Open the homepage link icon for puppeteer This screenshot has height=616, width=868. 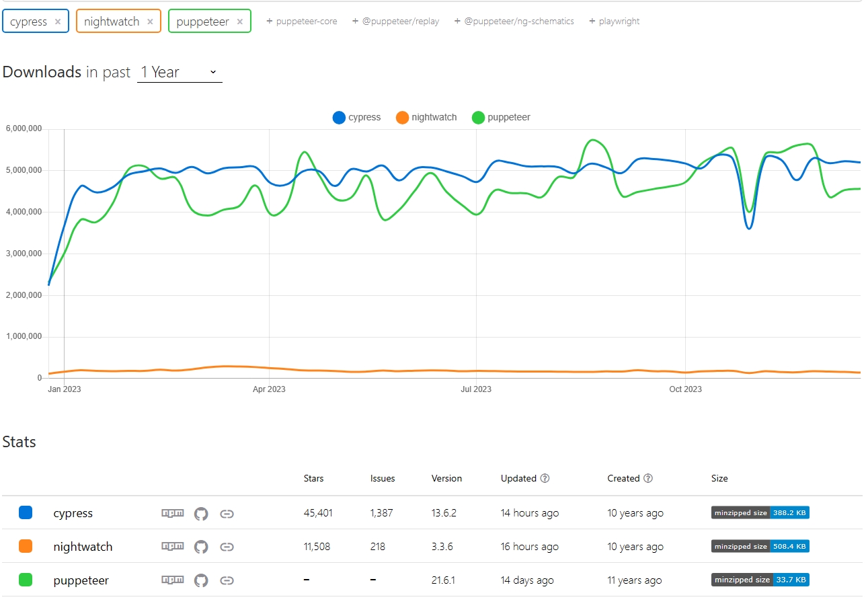[x=227, y=580]
